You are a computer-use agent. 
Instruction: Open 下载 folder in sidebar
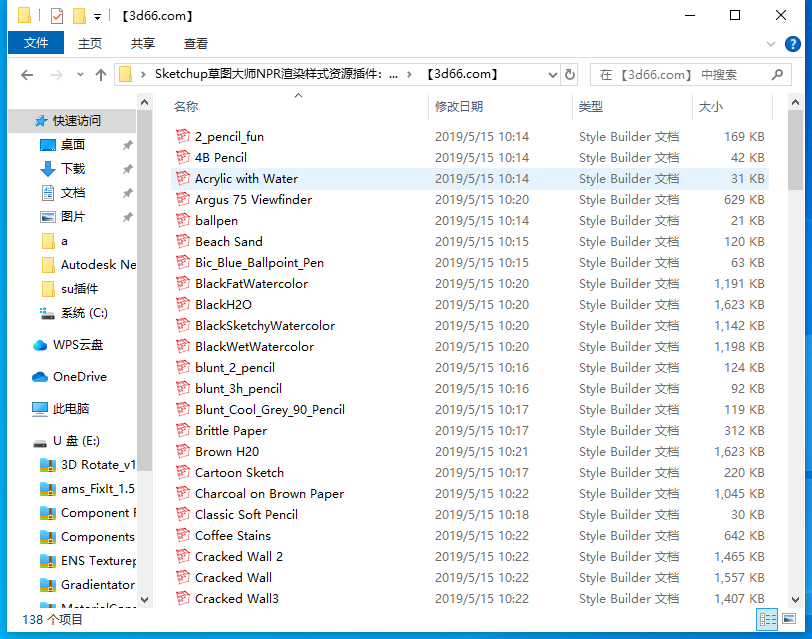point(72,168)
